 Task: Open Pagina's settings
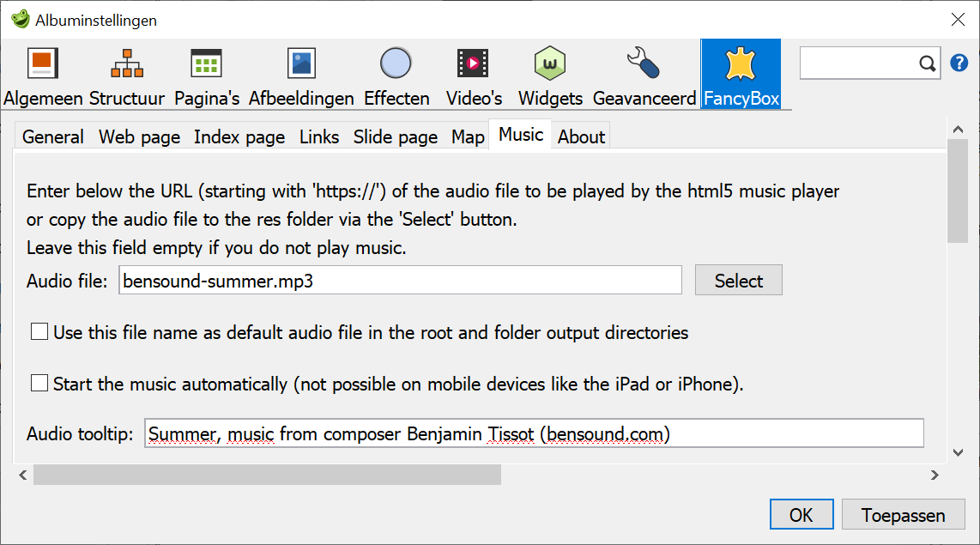click(206, 63)
